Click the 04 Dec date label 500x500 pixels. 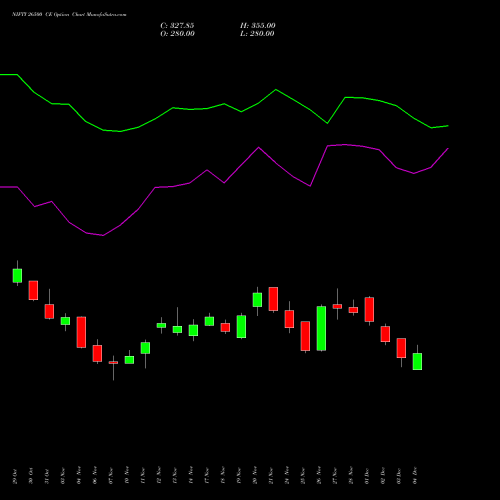(415, 476)
